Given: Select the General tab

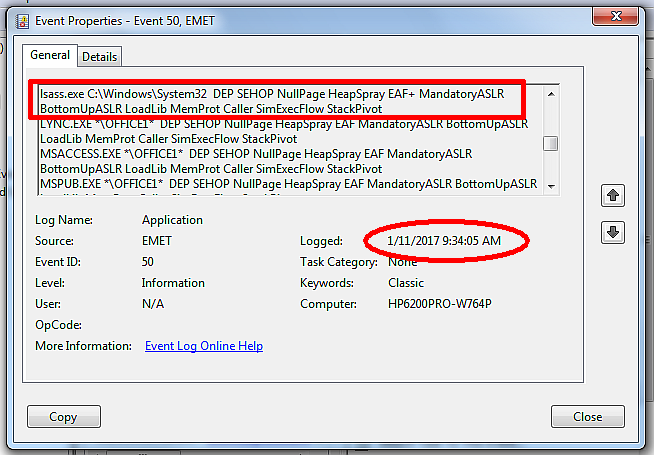Looking at the screenshot, I should tap(50, 55).
